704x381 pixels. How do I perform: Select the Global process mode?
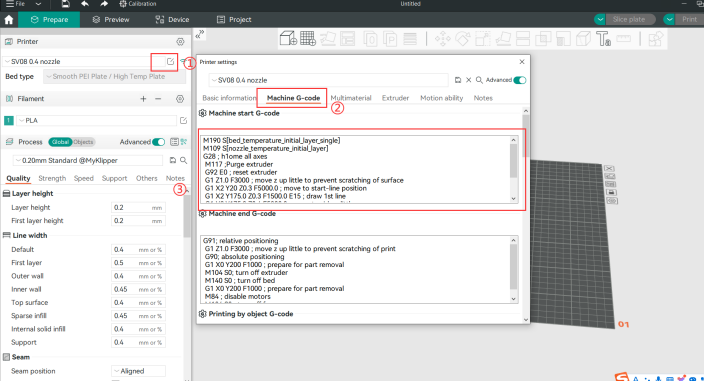(60, 142)
